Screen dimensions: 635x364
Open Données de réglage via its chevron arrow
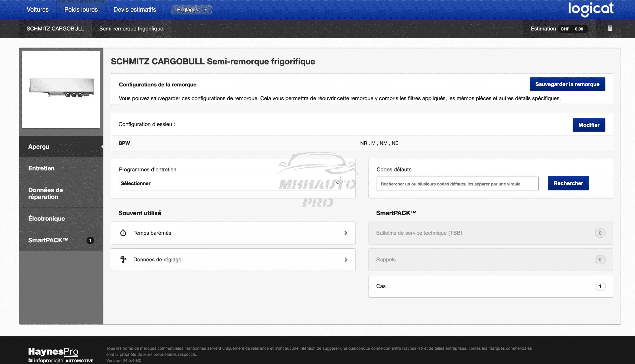pos(346,259)
